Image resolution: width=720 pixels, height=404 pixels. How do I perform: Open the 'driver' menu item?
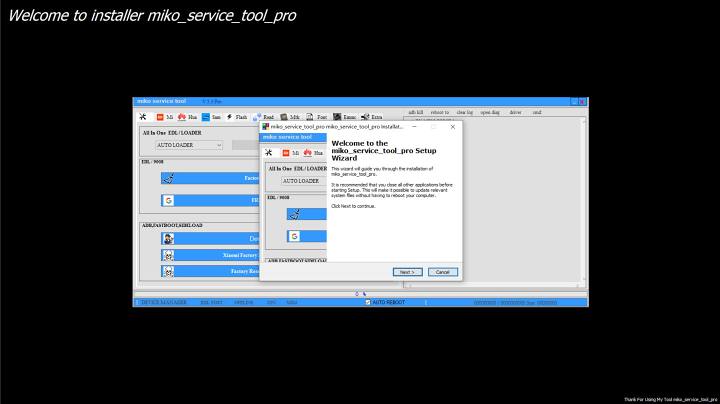point(515,112)
